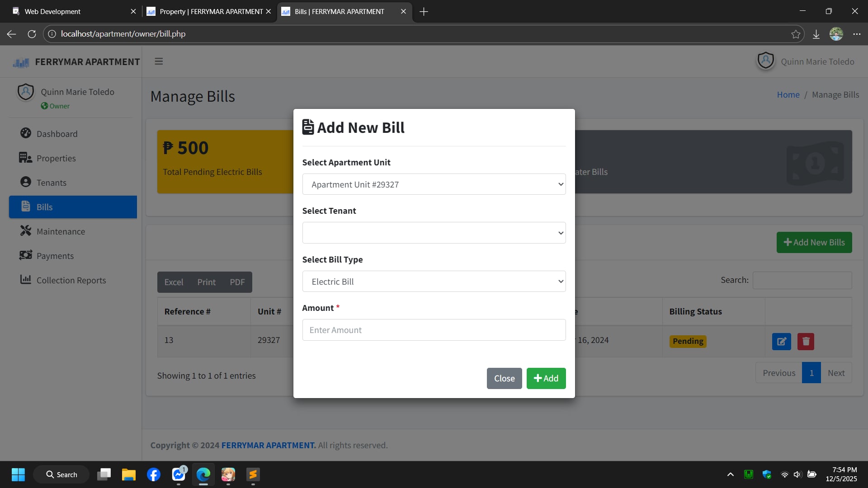Open Collection Reports in the sidebar
Screen dimensions: 868x488
pyautogui.click(x=71, y=280)
